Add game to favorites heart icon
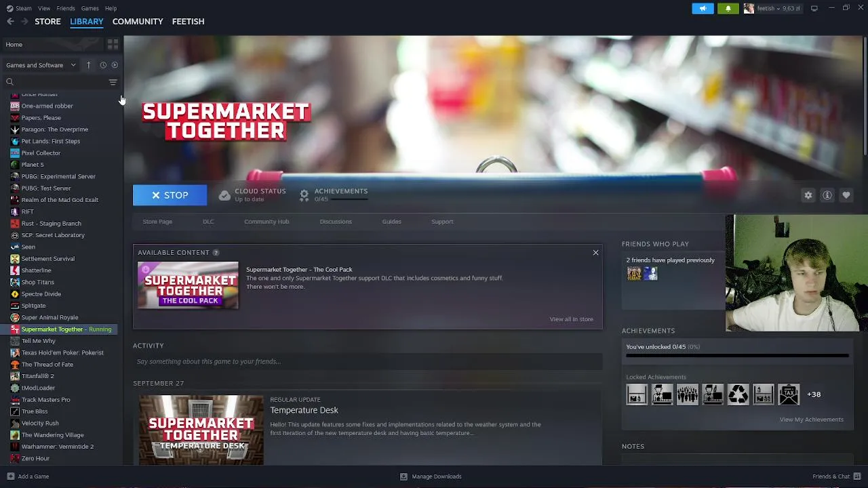Screen dimensions: 868x488 846,195
